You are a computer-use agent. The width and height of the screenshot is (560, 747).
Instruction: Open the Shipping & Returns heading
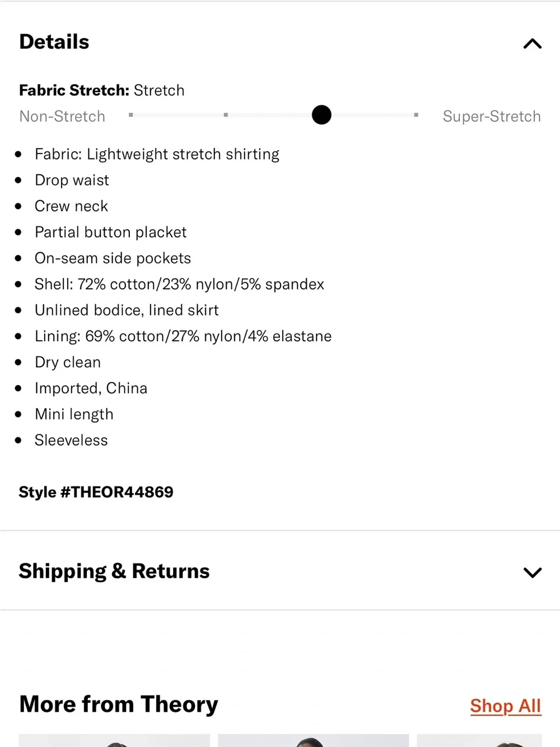click(x=114, y=571)
